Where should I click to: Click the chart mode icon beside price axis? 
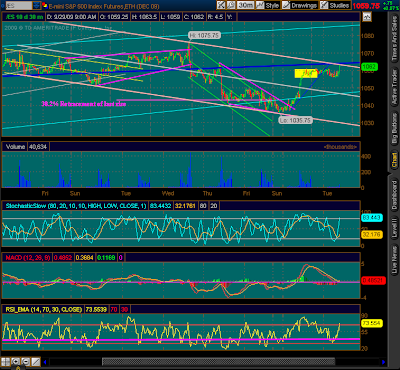click(367, 16)
